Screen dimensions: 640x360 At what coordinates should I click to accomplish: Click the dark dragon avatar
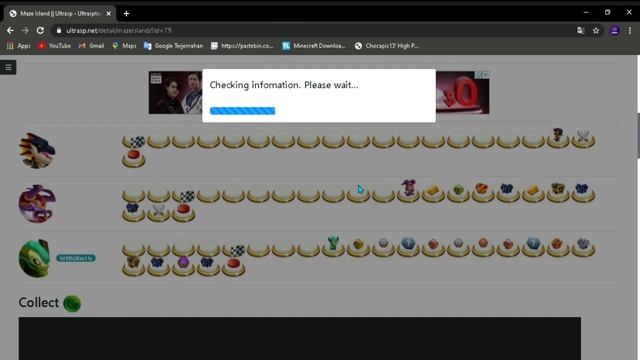tap(37, 150)
